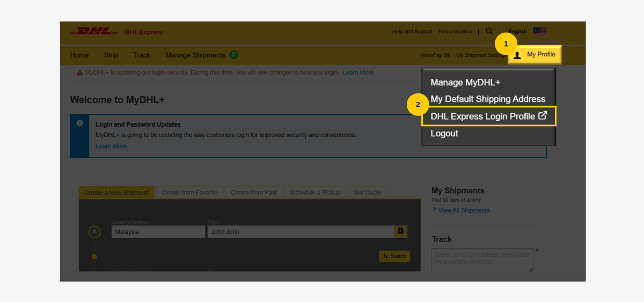Viewport: 644px width, 302px height.
Task: Switch to Create from Past tab
Action: click(254, 193)
